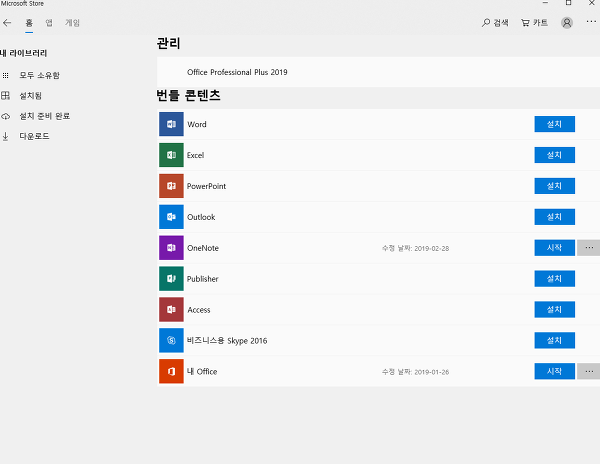
Task: Click the Word app icon
Action: coord(171,124)
